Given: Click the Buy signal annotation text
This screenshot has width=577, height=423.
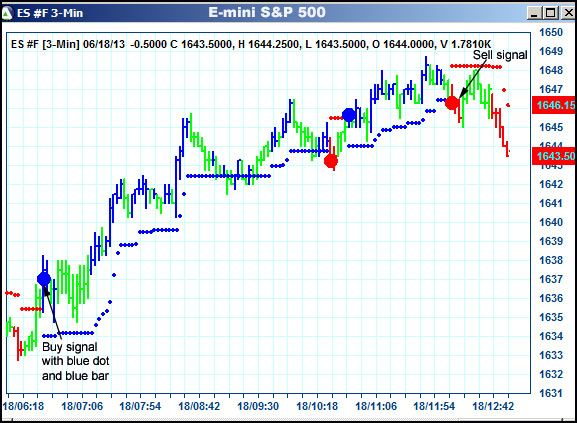Looking at the screenshot, I should click(x=75, y=361).
